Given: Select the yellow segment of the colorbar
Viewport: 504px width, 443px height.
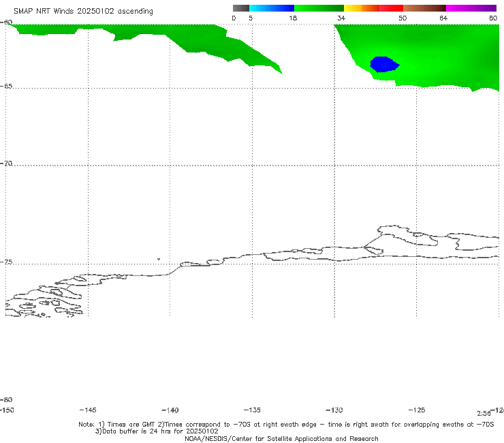Looking at the screenshot, I should (x=353, y=8).
